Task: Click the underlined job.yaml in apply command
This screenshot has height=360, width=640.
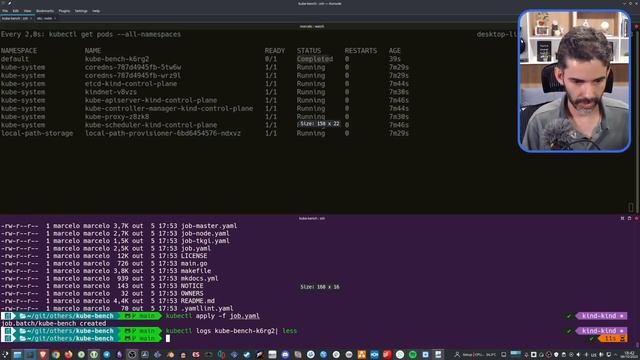Action: [x=244, y=316]
